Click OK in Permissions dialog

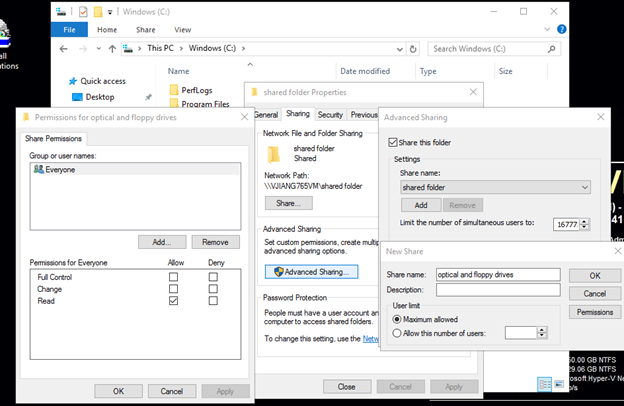tap(119, 391)
